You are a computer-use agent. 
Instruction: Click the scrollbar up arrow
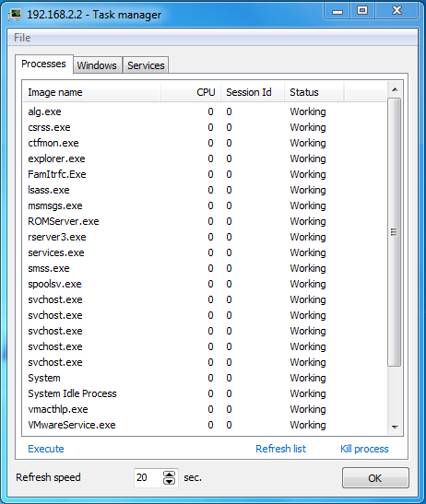pyautogui.click(x=396, y=89)
